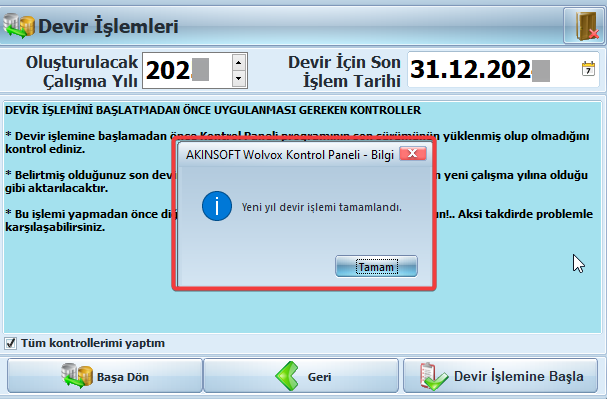Screen dimensions: 607x399
Task: Click the database coins icon on Başa Dön
Action: point(77,376)
